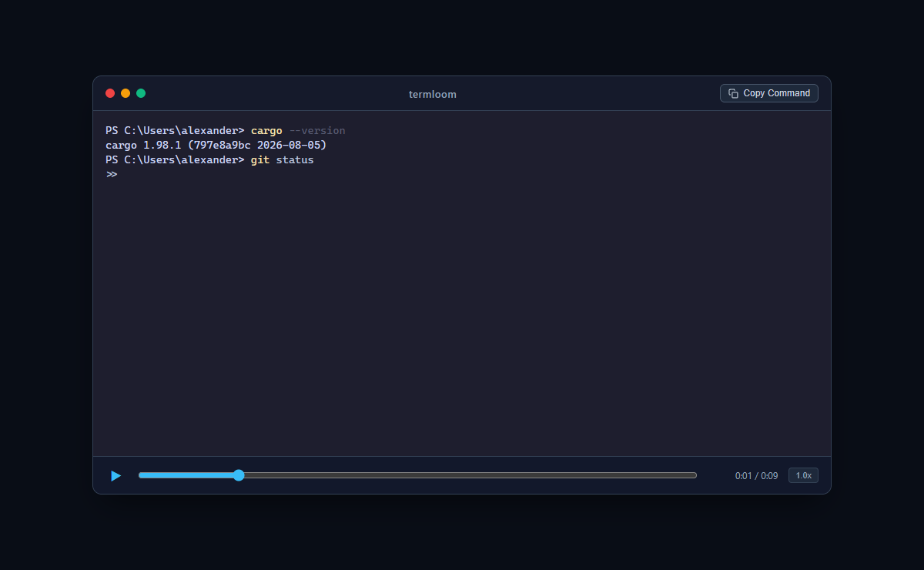The height and width of the screenshot is (570, 924).
Task: Click the red close window dot
Action: [x=110, y=93]
